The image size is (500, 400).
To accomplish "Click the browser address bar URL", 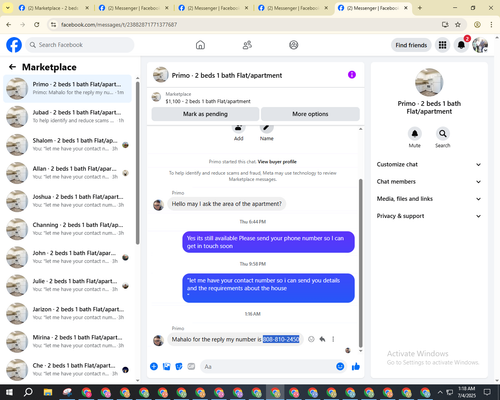I will (x=119, y=25).
